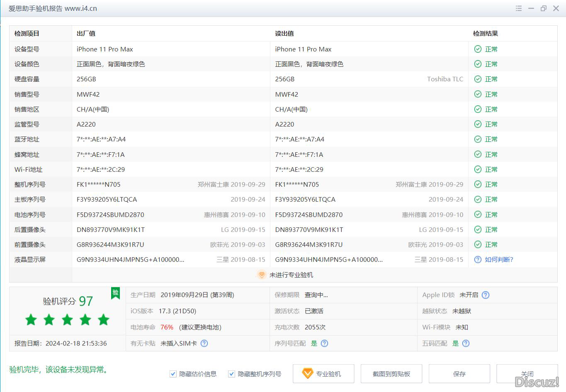Click the green check icon for 监管型号 row

(478, 124)
